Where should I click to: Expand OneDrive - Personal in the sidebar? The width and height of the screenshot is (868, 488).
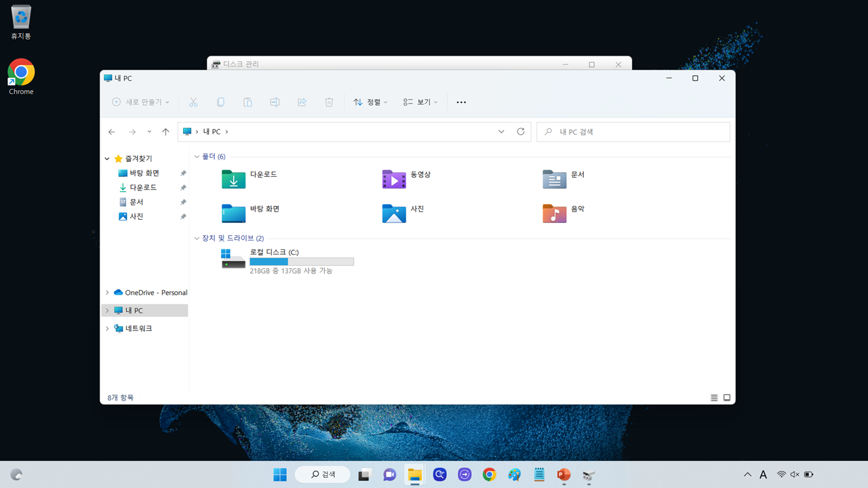106,292
